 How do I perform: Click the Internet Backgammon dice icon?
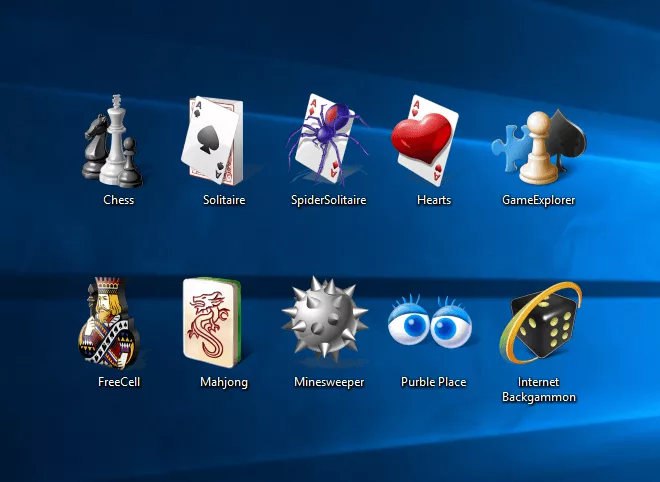(x=541, y=323)
